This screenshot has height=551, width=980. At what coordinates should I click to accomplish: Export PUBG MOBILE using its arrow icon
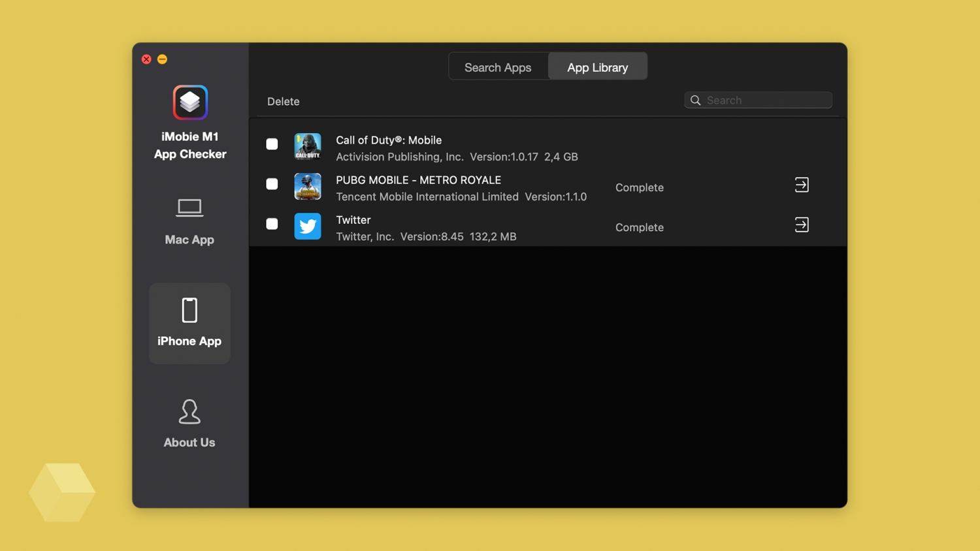tap(802, 185)
